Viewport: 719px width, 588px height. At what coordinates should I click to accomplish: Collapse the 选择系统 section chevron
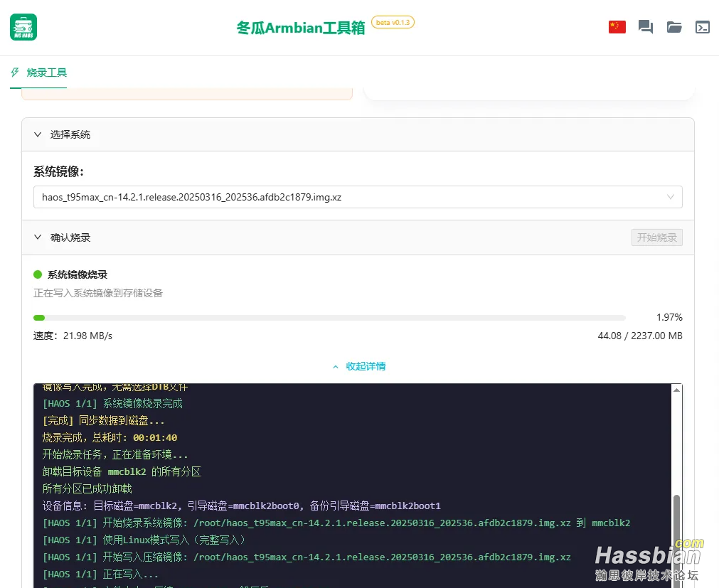point(38,134)
